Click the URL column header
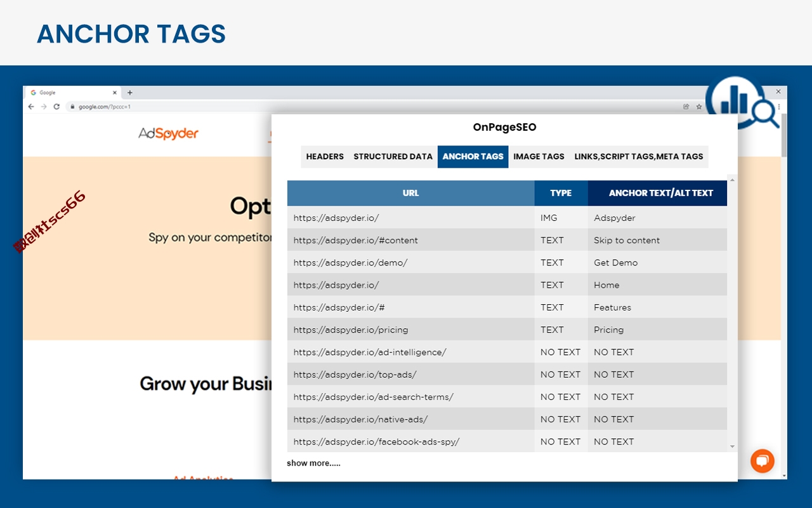 pyautogui.click(x=411, y=193)
